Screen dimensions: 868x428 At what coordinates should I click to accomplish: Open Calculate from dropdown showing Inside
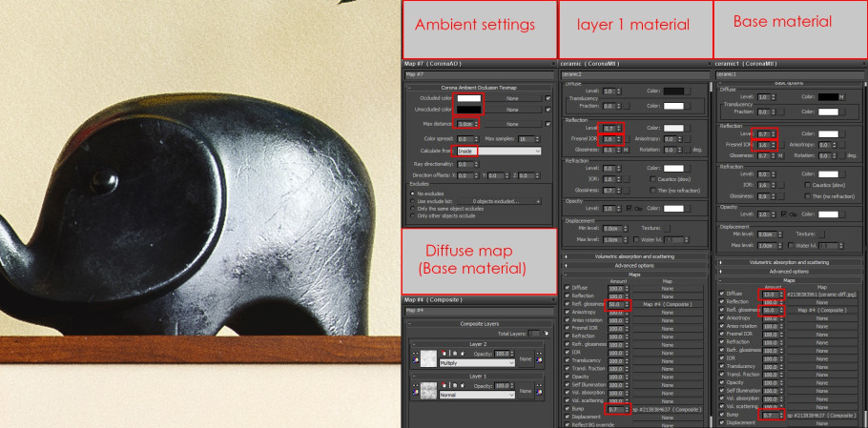pyautogui.click(x=498, y=151)
